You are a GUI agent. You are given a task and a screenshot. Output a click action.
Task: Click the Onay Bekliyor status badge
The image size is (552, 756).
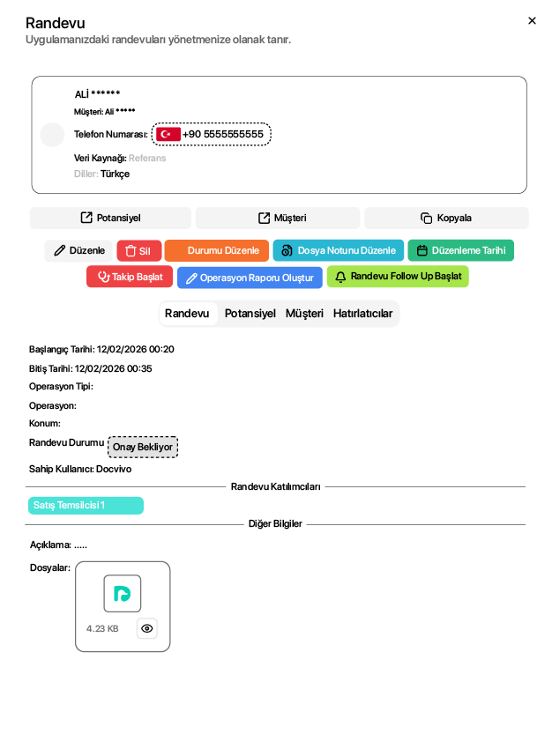click(143, 447)
